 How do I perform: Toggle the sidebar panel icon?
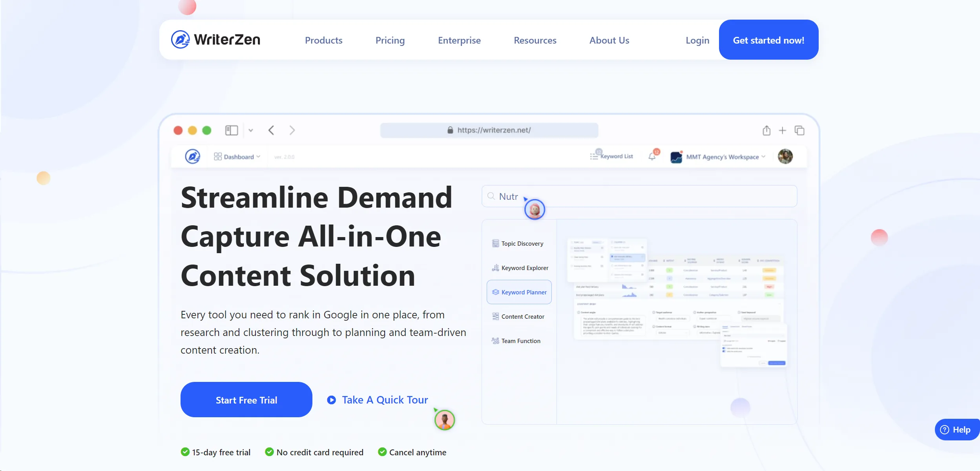click(x=232, y=130)
